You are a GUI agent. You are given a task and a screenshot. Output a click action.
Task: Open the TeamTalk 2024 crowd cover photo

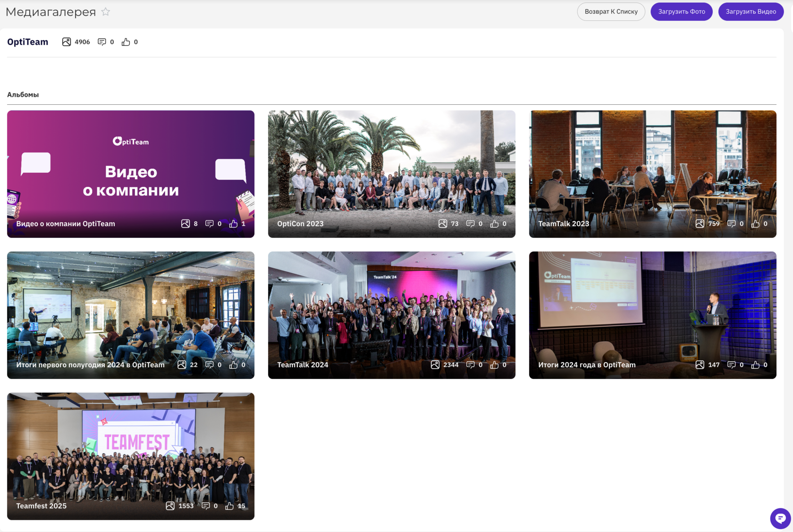392,315
